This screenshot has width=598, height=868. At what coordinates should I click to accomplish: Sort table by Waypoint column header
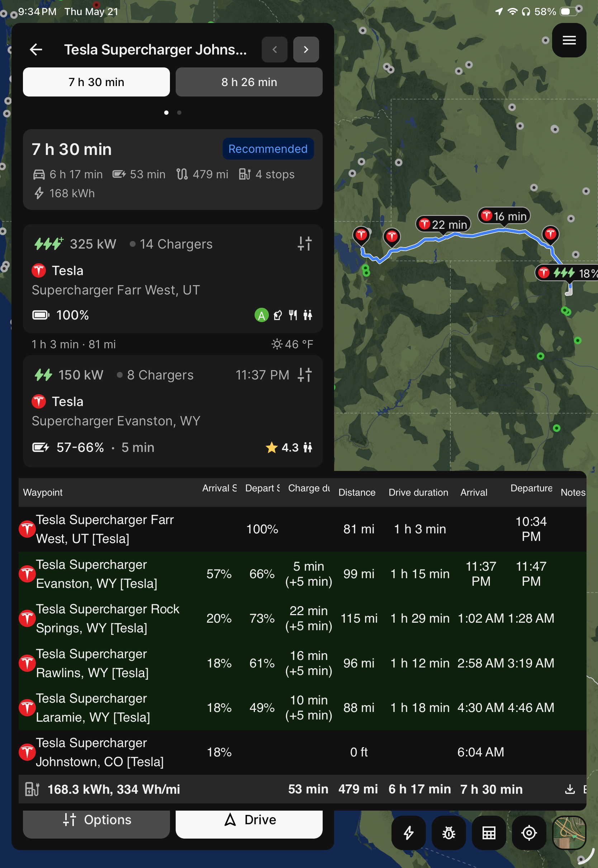[43, 492]
